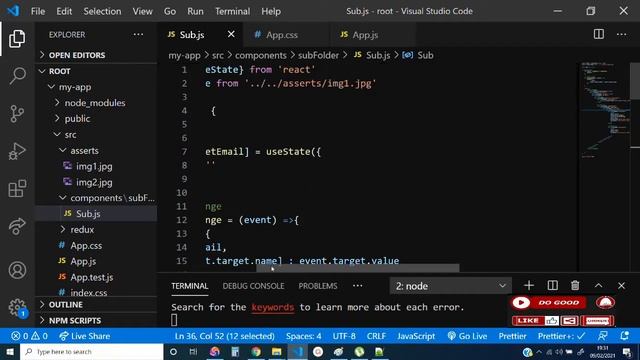
Task: Split the terminal panel
Action: point(552,286)
